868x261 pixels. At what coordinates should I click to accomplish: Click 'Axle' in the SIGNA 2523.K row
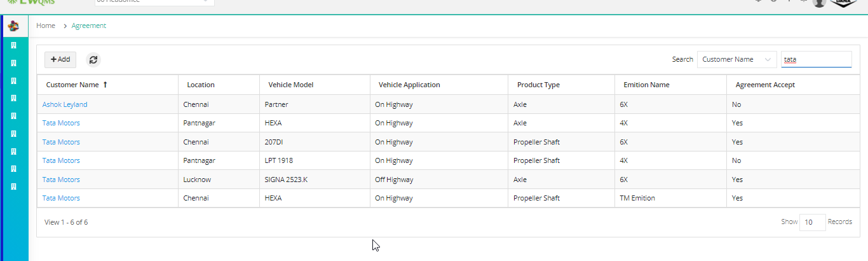[520, 180]
